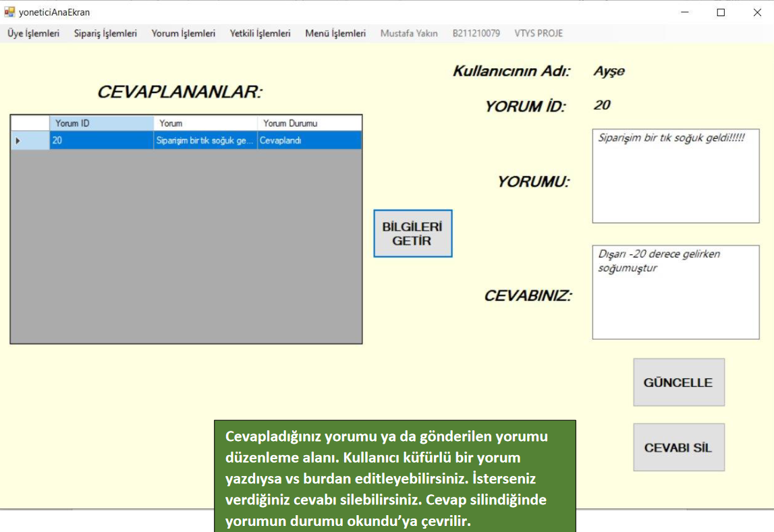Open the Yorum İşlemleri menu
This screenshot has width=774, height=532.
click(184, 33)
